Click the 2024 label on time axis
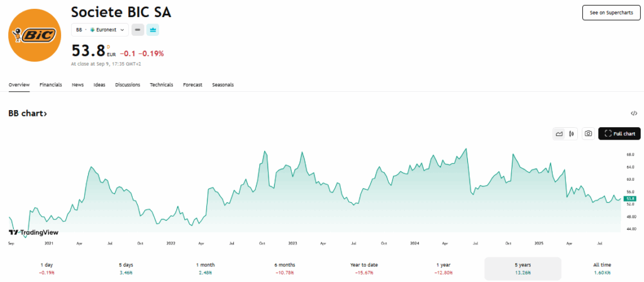 coord(415,244)
